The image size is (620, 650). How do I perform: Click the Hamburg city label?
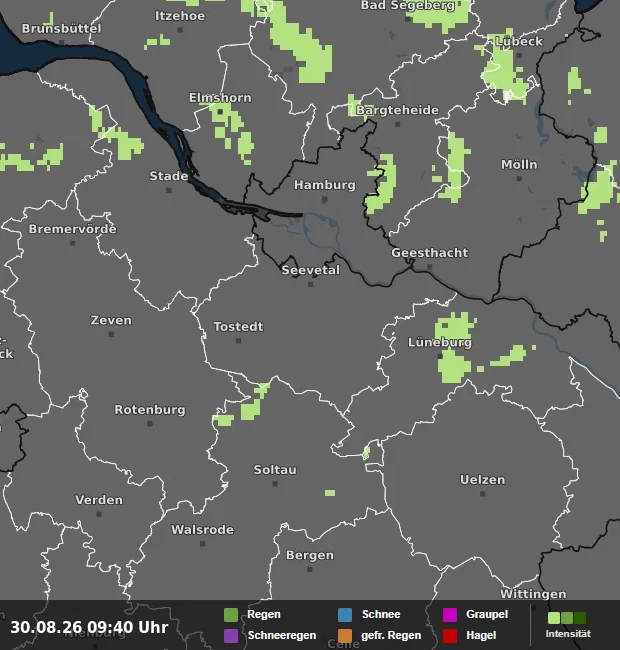325,185
